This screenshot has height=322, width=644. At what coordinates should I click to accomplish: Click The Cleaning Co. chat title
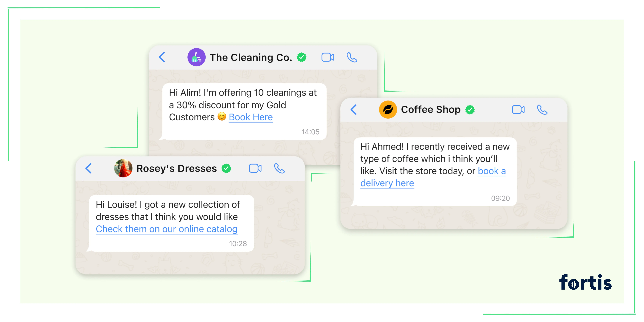coord(251,57)
